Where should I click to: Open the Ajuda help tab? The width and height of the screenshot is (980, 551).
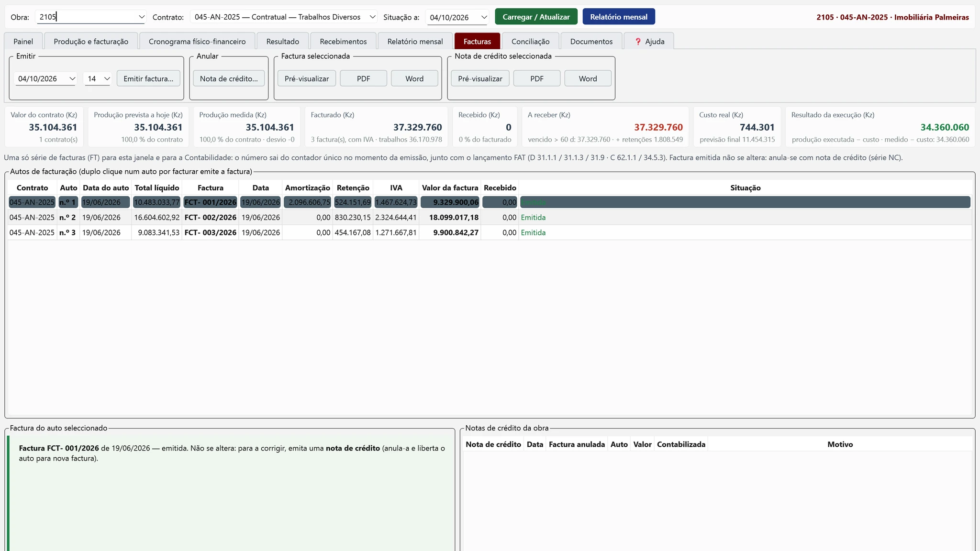[649, 41]
